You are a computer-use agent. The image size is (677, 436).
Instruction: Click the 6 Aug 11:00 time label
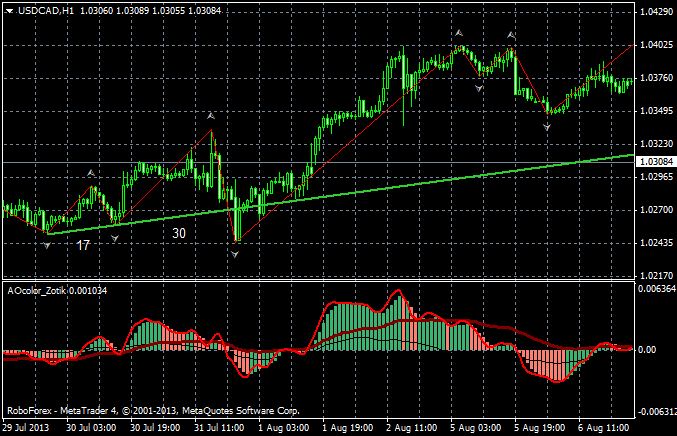[604, 428]
